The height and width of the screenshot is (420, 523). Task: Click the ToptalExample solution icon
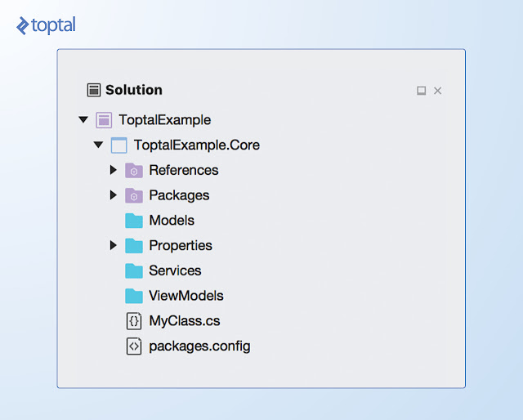(x=104, y=120)
